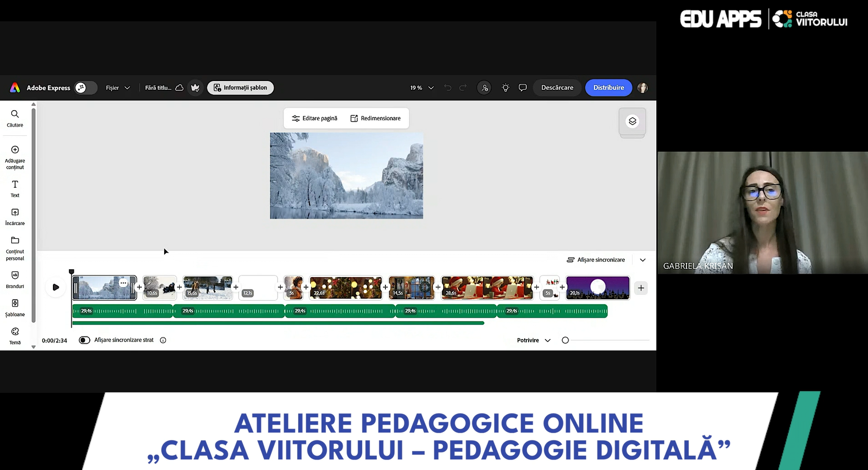Select the 22,6s Christmas lights clip
868x470 pixels.
346,288
